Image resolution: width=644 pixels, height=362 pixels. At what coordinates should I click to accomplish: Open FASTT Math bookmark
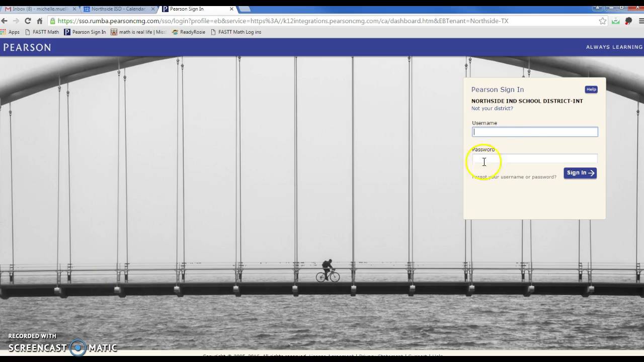(42, 32)
